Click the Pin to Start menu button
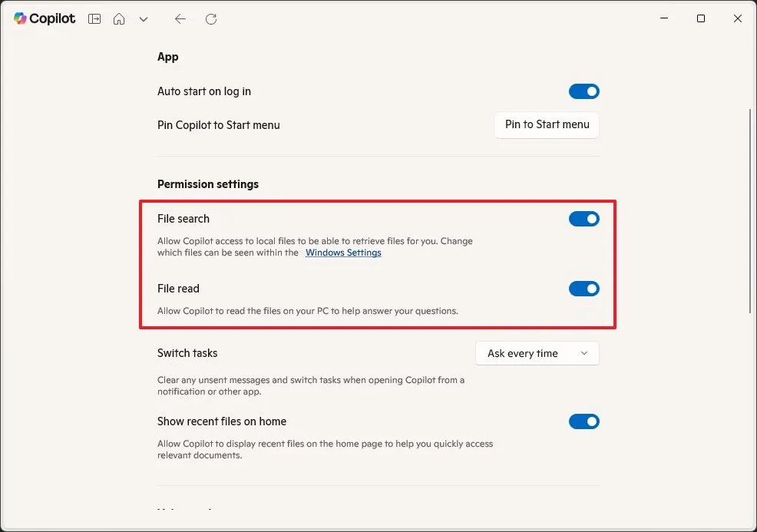The width and height of the screenshot is (757, 532). pyautogui.click(x=547, y=125)
